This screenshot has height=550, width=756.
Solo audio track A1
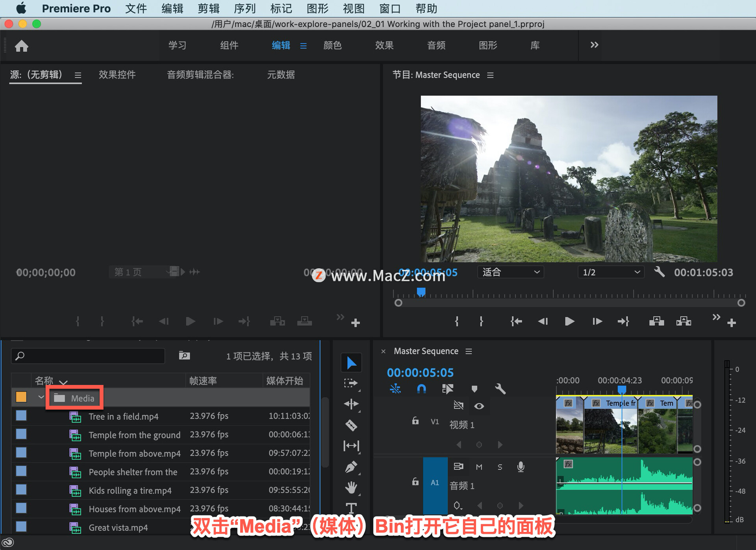500,467
